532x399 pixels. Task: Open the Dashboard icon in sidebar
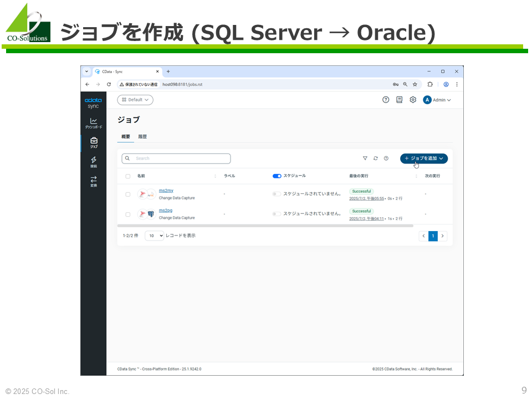[x=94, y=123]
